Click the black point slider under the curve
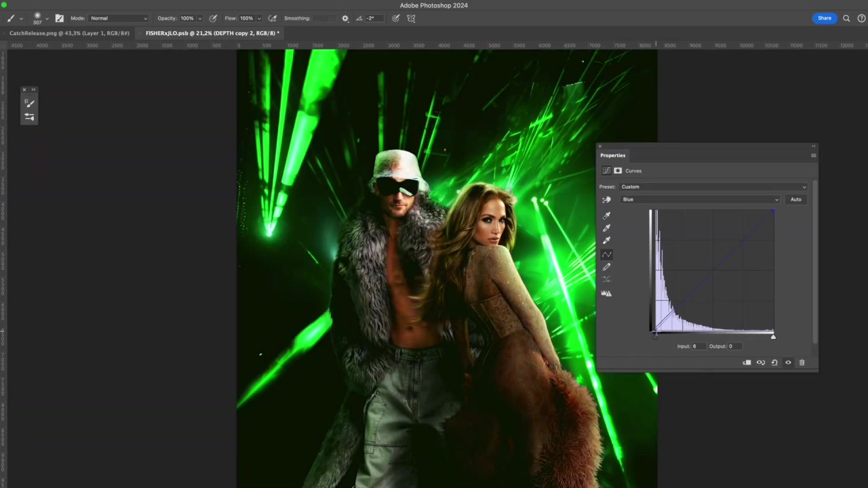The width and height of the screenshot is (868, 488). tap(654, 336)
